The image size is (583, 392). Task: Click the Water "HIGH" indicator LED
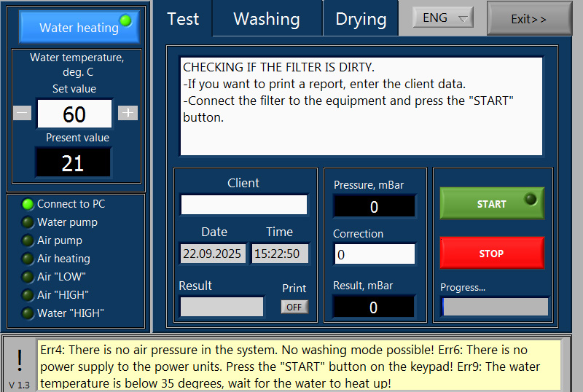(x=28, y=313)
